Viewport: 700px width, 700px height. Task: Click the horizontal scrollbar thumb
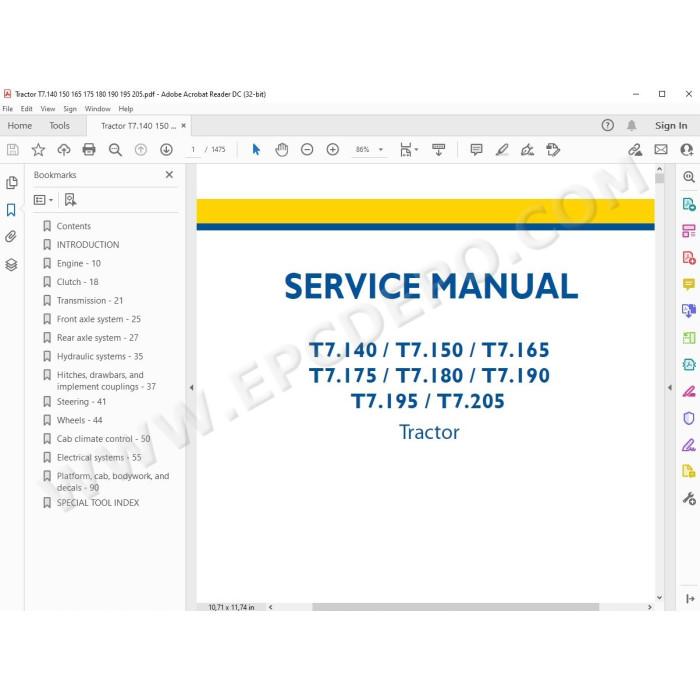pos(455,607)
